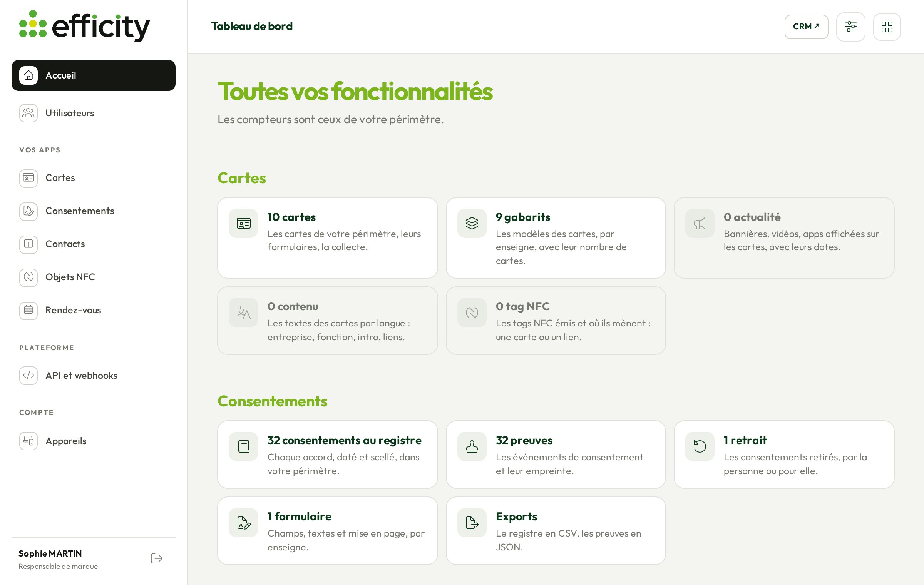
Task: Click the logout icon beside Sophie MARTIN
Action: 156,558
